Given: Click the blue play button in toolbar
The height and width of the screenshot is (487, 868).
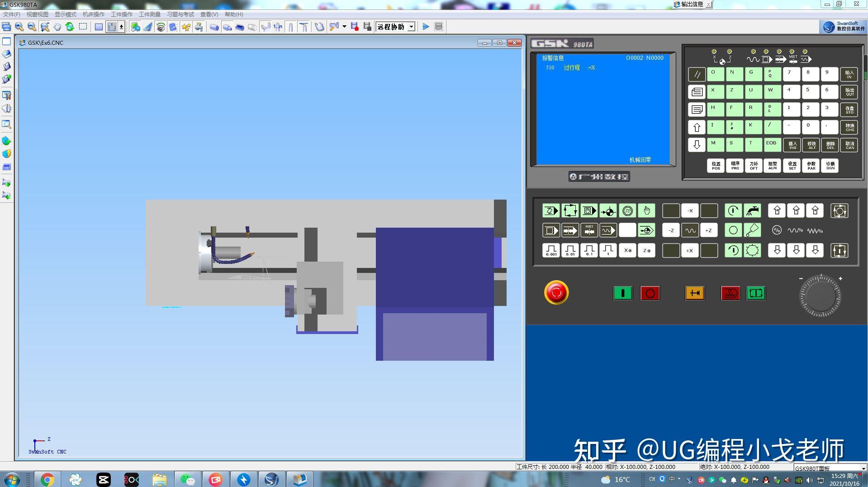Looking at the screenshot, I should pyautogui.click(x=426, y=27).
